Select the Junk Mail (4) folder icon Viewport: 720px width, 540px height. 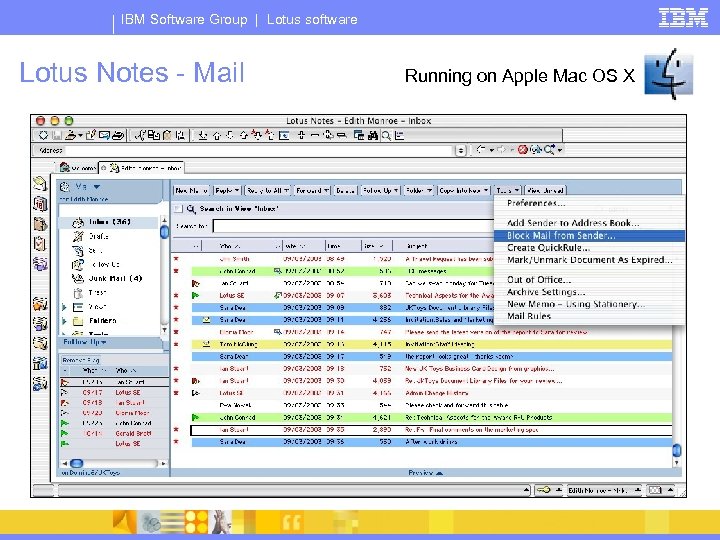pos(78,278)
